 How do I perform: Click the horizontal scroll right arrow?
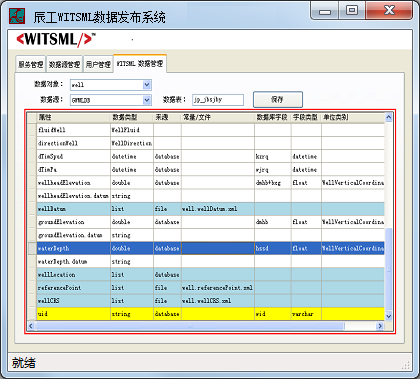tap(380, 326)
